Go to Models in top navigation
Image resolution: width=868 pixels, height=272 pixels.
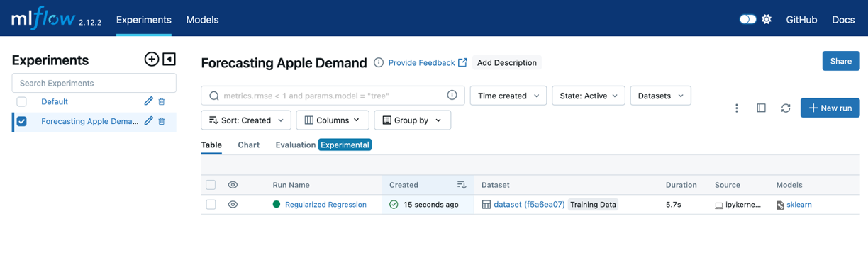pyautogui.click(x=202, y=20)
